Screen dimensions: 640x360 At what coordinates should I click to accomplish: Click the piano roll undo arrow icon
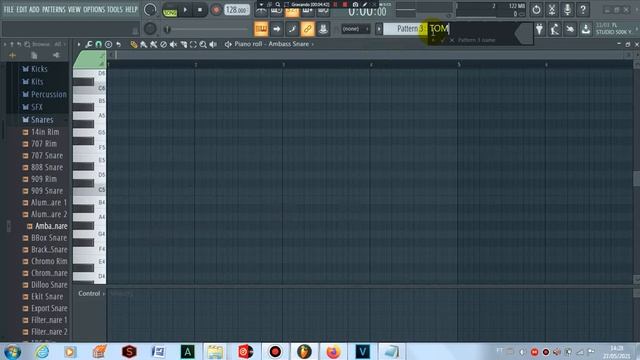pos(118,44)
